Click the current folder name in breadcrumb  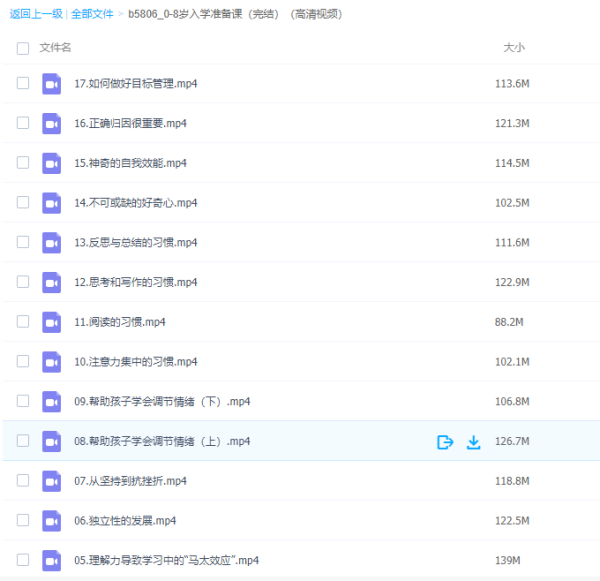click(235, 14)
